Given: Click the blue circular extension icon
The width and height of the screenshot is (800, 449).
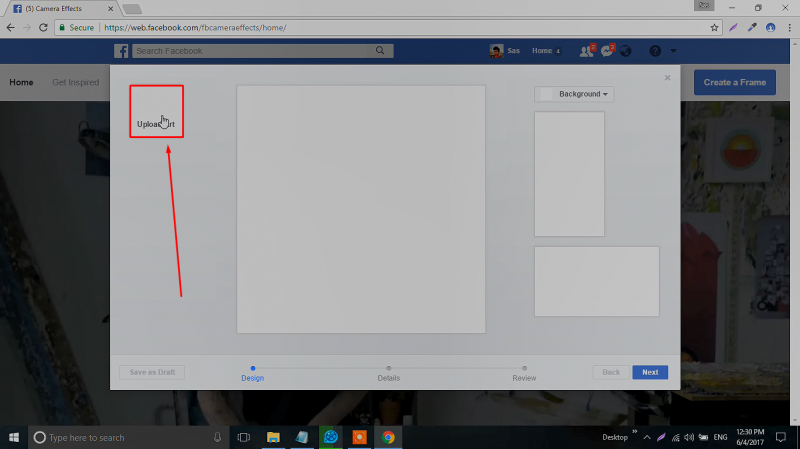Looking at the screenshot, I should pos(770,28).
